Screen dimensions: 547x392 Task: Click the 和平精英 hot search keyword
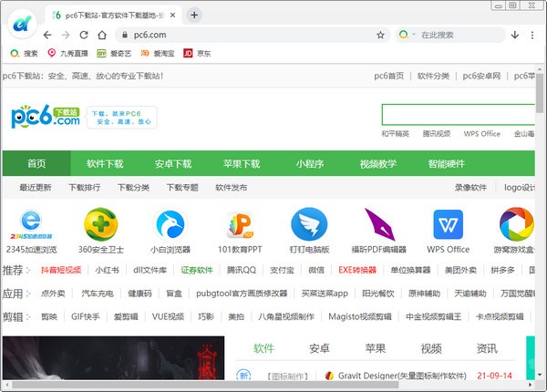[396, 134]
